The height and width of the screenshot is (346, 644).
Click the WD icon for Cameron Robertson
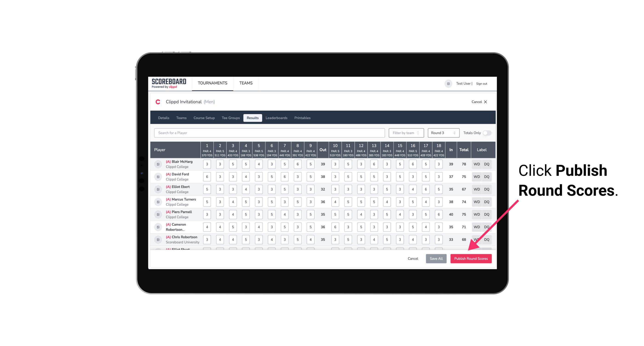477,227
